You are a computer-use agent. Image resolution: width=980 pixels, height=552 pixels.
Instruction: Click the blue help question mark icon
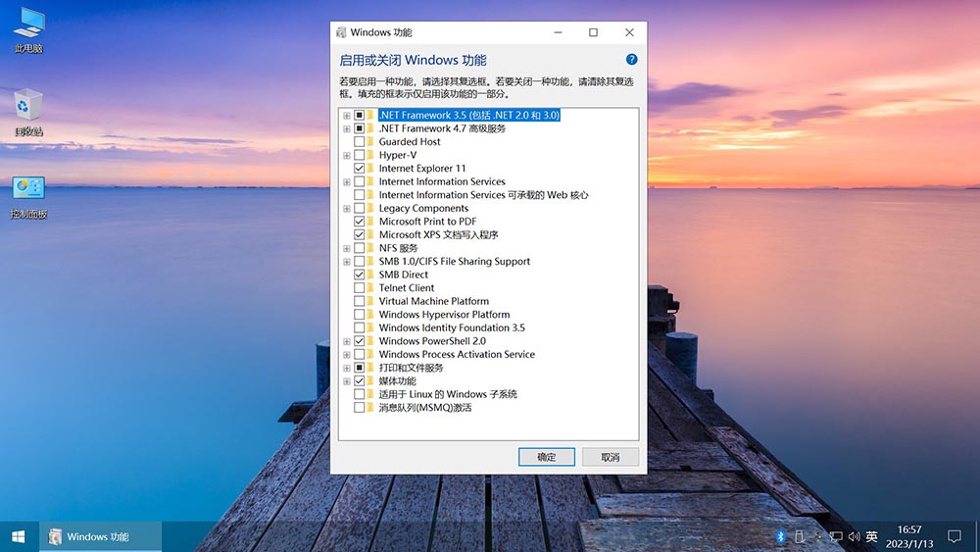click(x=631, y=60)
